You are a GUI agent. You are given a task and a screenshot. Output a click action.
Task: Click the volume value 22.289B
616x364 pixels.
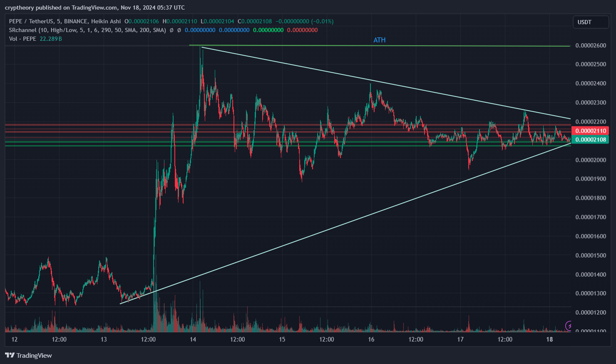(x=51, y=39)
